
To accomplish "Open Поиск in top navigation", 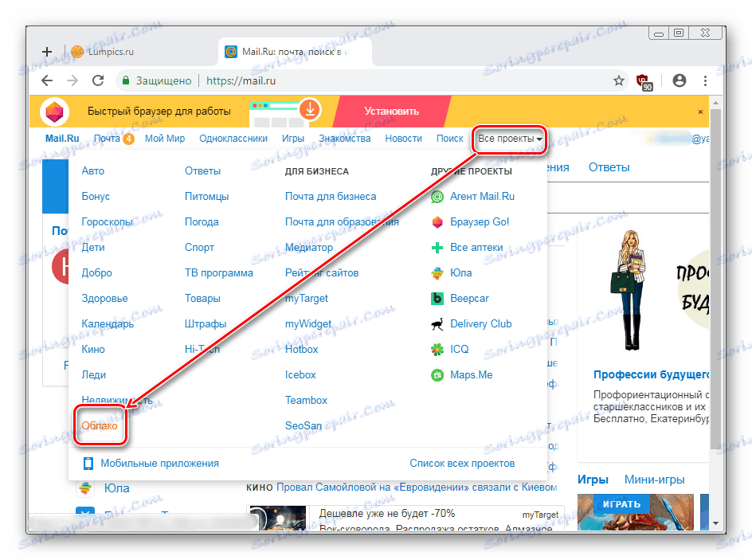I will tap(449, 139).
